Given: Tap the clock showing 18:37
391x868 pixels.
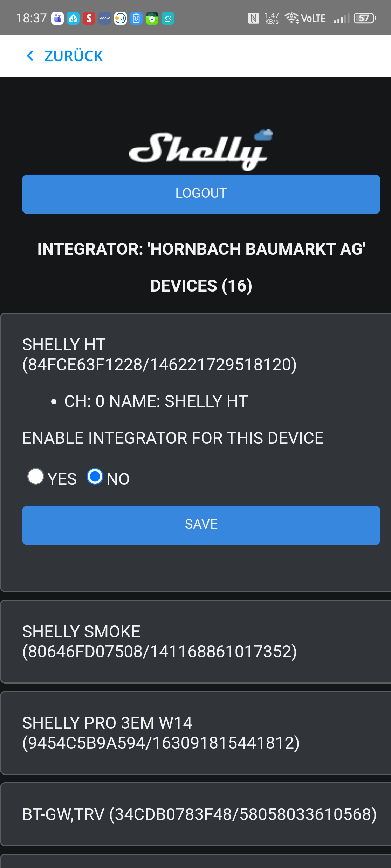Looking at the screenshot, I should 31,18.
